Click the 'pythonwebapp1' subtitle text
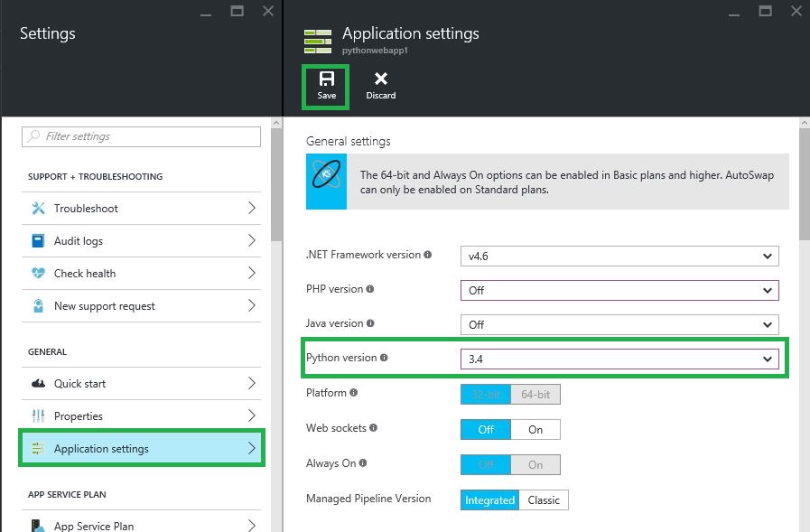The width and height of the screenshot is (810, 532). click(x=375, y=50)
